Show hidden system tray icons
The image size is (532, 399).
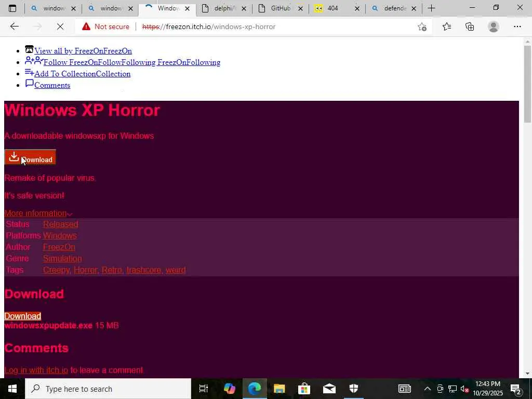coord(428,389)
